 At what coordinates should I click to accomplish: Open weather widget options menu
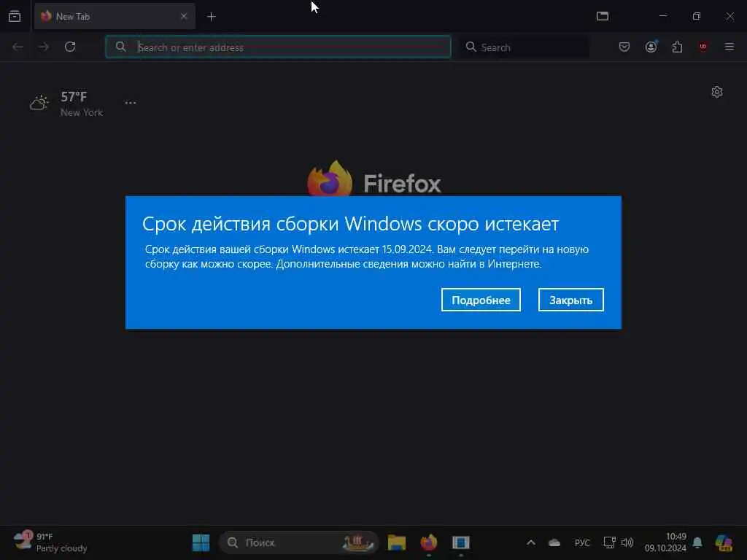tap(130, 103)
